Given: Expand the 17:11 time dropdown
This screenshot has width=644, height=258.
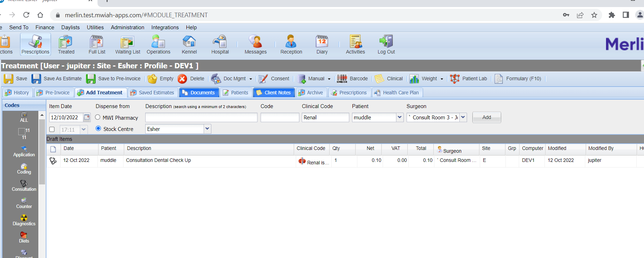Looking at the screenshot, I should click(x=84, y=129).
